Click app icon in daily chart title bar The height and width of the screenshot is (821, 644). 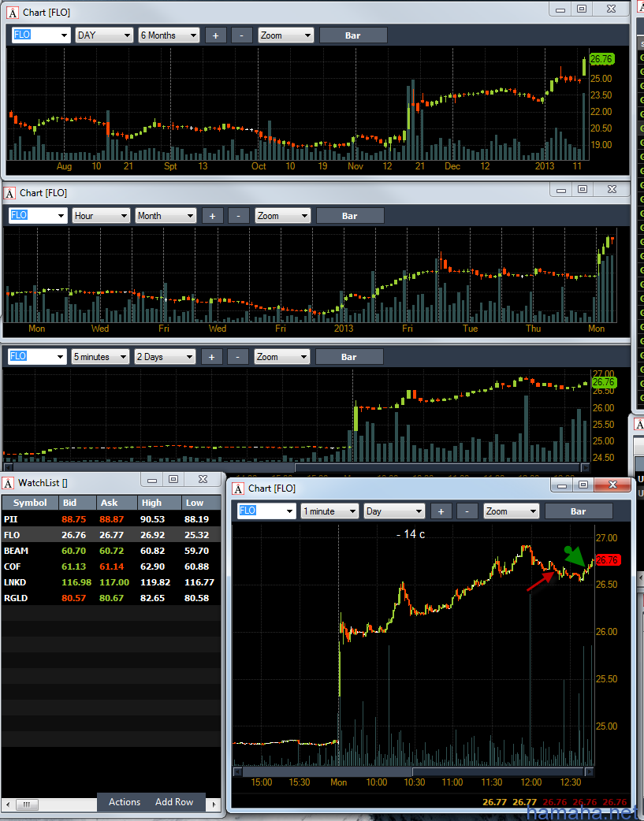click(13, 13)
